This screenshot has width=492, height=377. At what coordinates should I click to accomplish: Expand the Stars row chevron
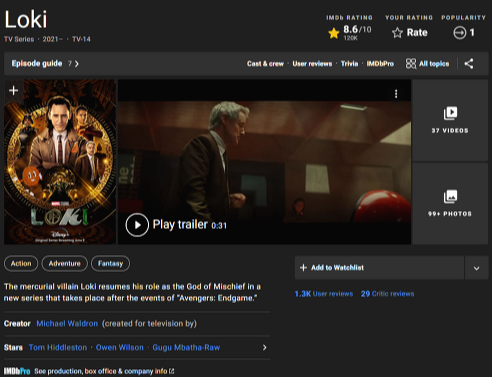(x=264, y=347)
